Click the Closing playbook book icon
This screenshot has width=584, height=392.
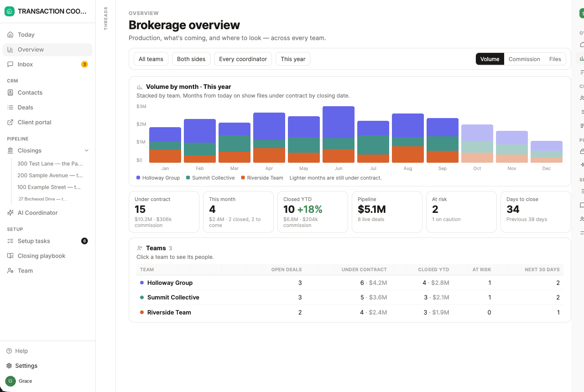coord(10,256)
